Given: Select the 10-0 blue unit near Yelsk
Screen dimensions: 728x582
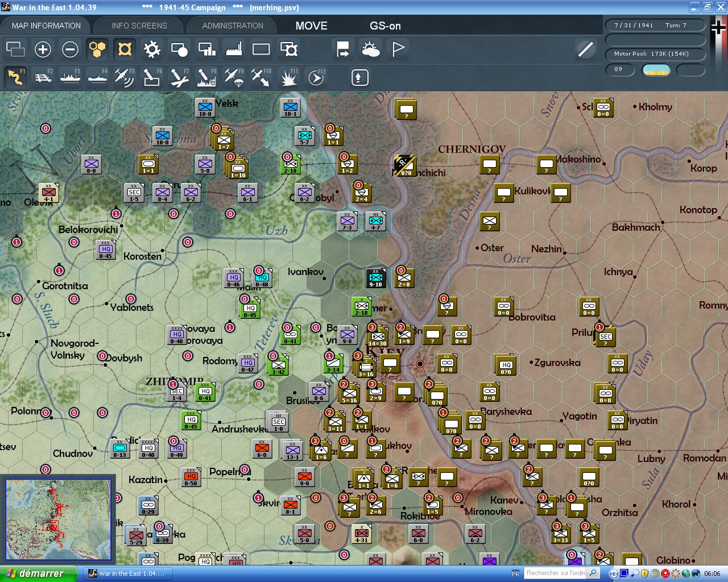Looking at the screenshot, I should pyautogui.click(x=205, y=107).
